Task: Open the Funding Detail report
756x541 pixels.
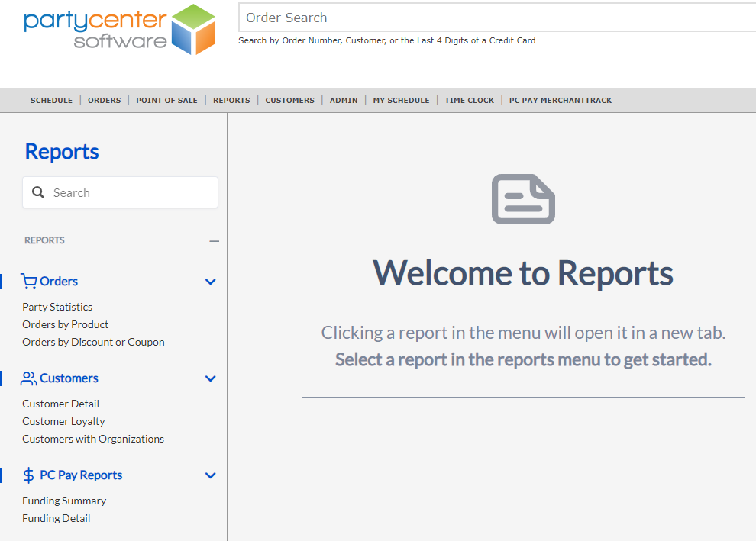Action: coord(57,518)
